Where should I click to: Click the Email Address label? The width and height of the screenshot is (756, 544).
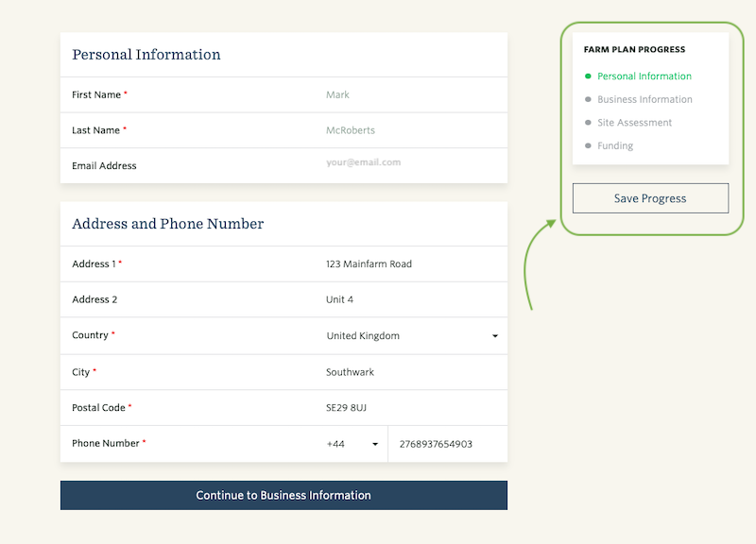pos(104,166)
